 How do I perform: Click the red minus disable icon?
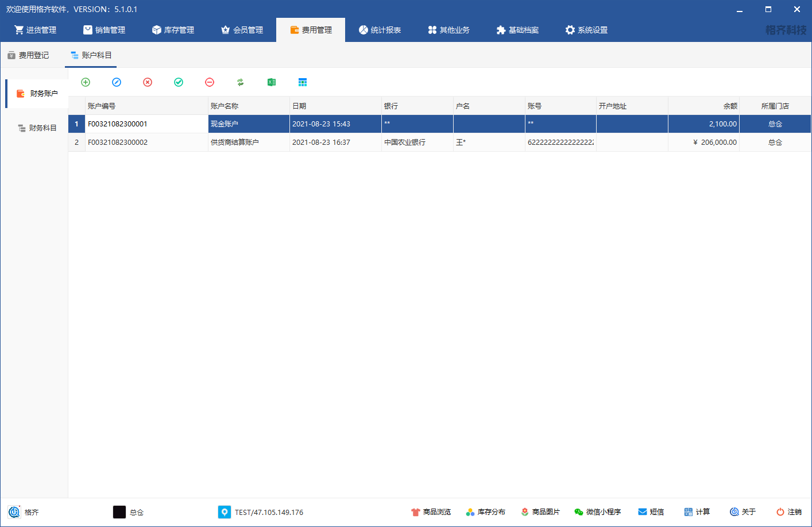pos(210,82)
